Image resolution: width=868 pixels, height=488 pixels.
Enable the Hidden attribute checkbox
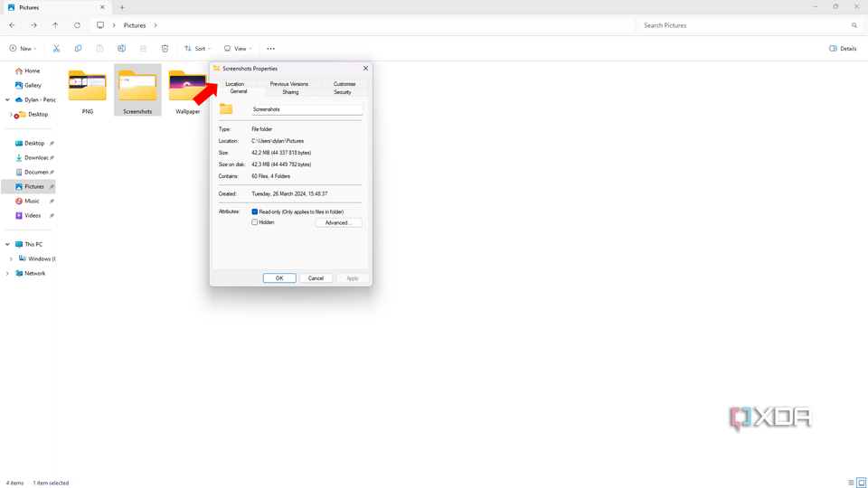tap(255, 222)
